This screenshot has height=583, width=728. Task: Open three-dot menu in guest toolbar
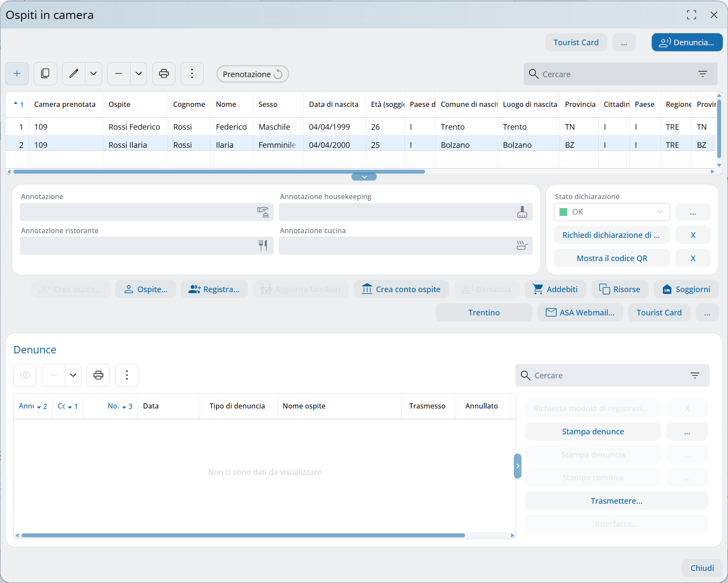point(192,74)
